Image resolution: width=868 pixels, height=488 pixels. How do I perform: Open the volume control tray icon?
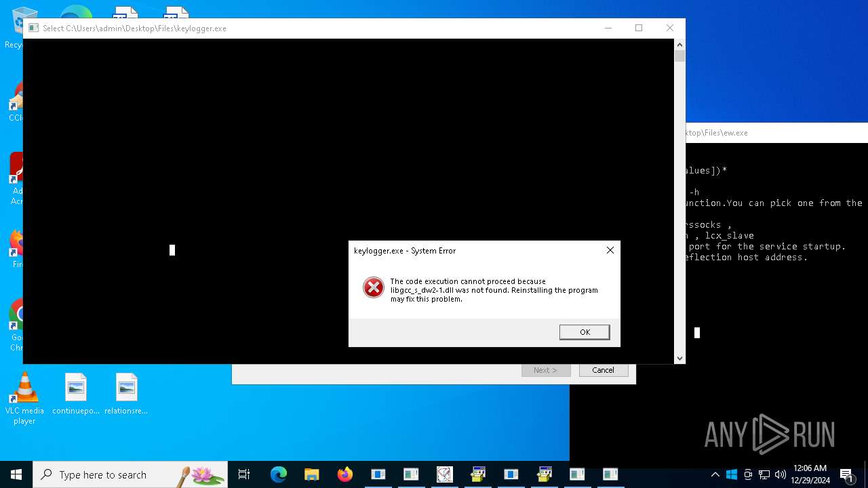[781, 474]
